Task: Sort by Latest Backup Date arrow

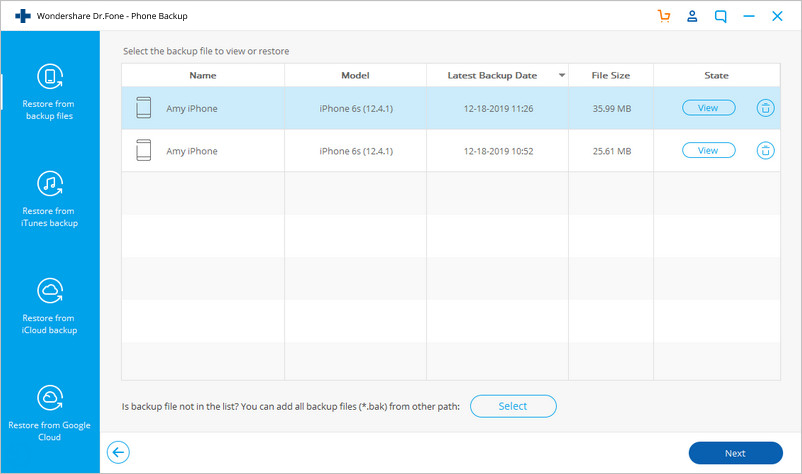Action: click(562, 75)
